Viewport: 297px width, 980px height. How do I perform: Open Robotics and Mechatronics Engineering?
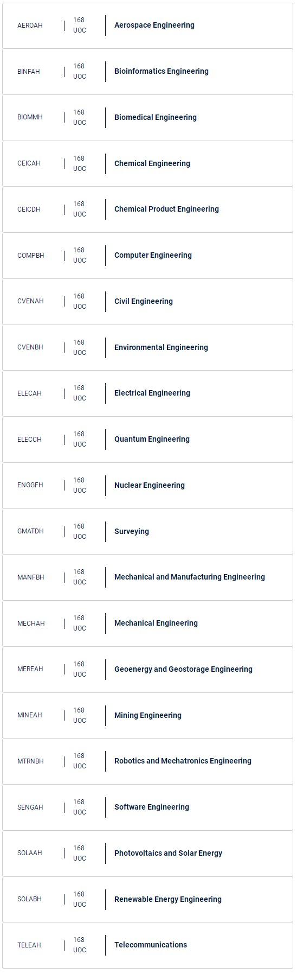click(x=147, y=761)
